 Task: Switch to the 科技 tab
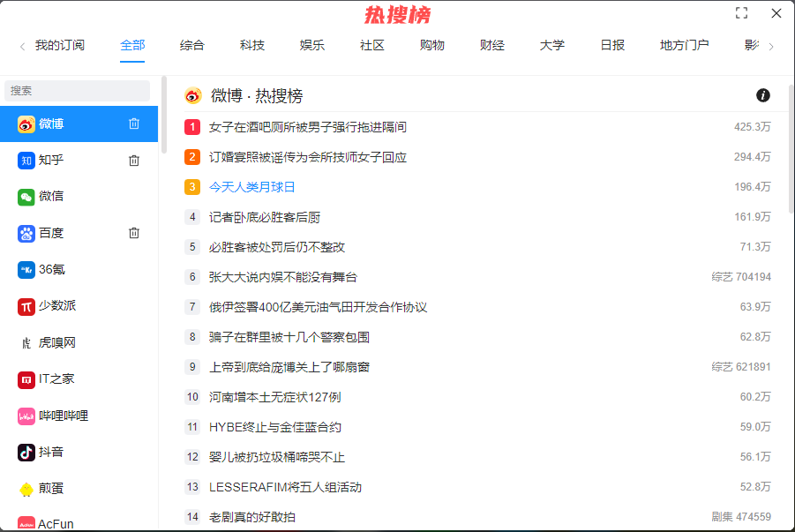[x=251, y=45]
